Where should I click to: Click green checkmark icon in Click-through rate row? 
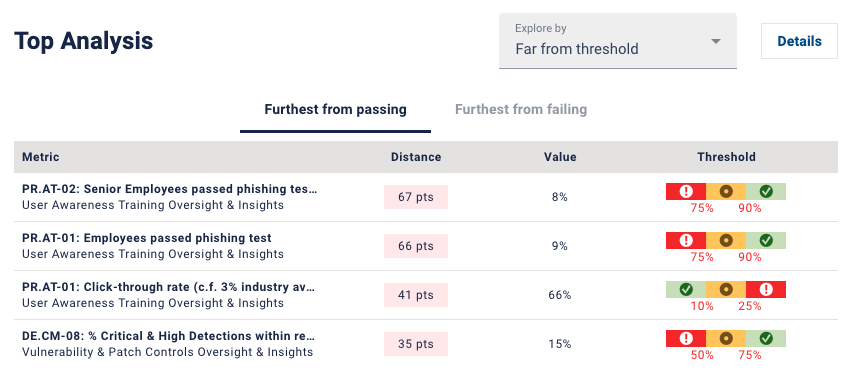pos(686,289)
